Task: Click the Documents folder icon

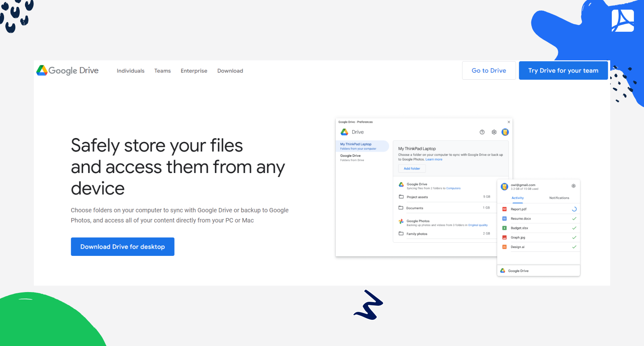Action: (x=401, y=208)
